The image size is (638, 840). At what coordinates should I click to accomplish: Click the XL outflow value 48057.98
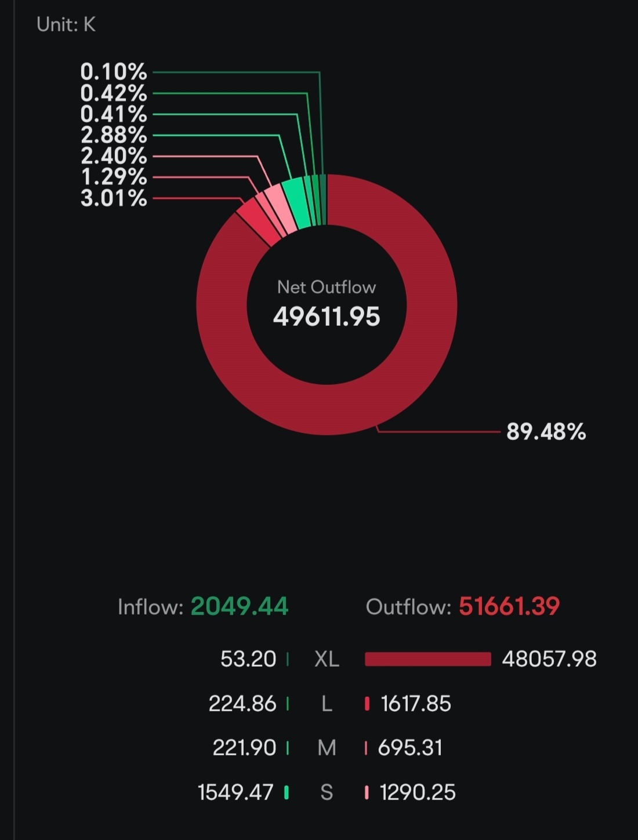549,659
